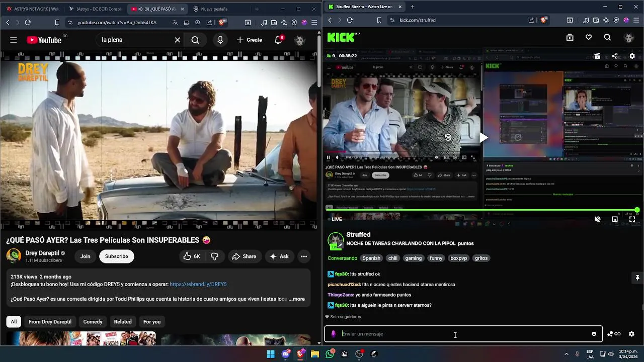
Task: Open OBS Studio from the taskbar
Action: pos(359,354)
